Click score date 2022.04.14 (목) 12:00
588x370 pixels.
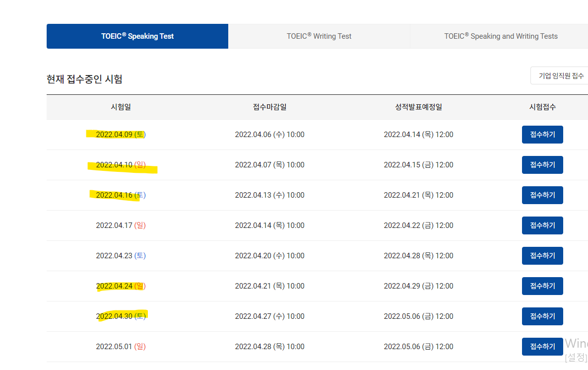pos(418,135)
